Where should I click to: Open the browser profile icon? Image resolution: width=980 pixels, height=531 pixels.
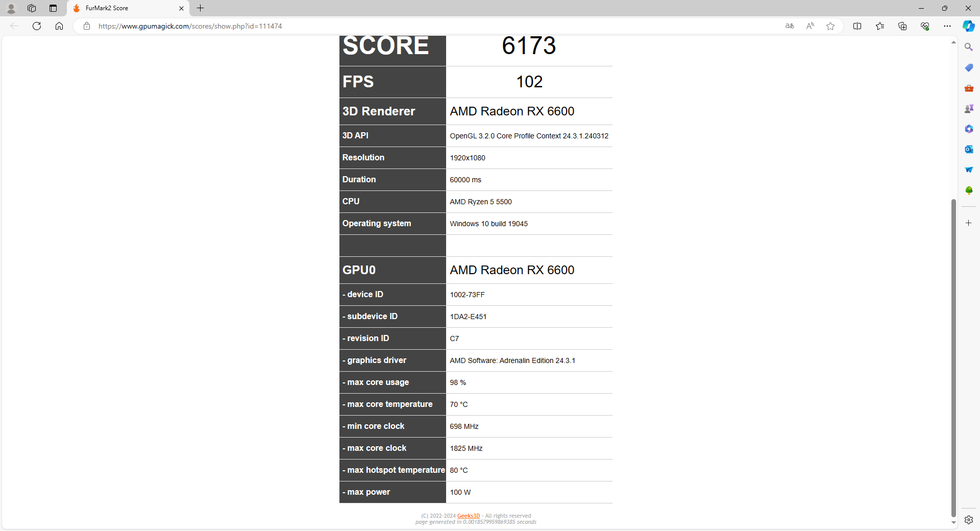(11, 8)
